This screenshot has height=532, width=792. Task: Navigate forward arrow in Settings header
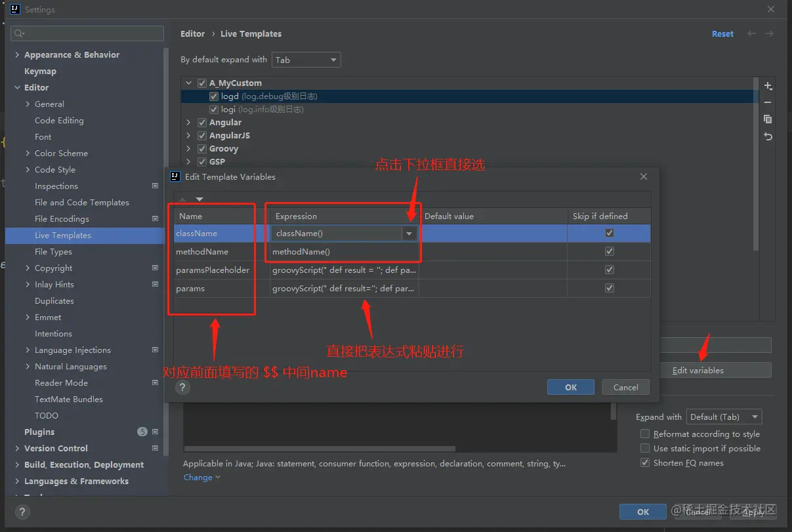point(769,33)
